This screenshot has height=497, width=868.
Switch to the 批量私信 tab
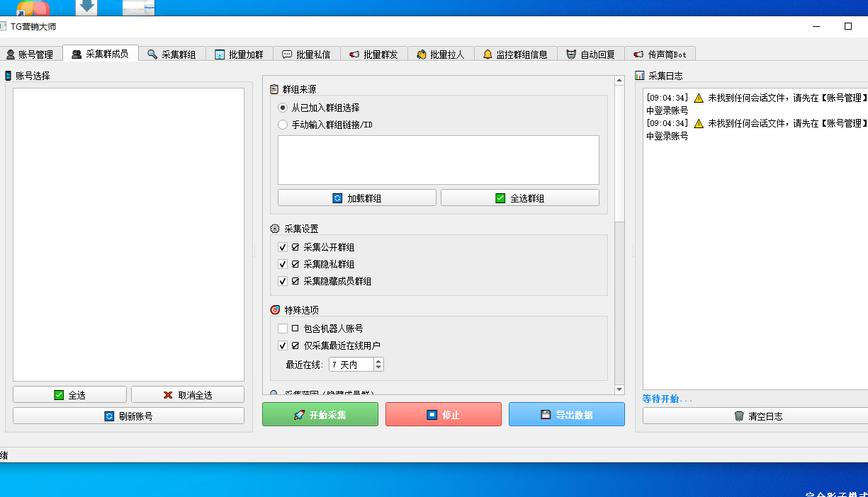306,55
